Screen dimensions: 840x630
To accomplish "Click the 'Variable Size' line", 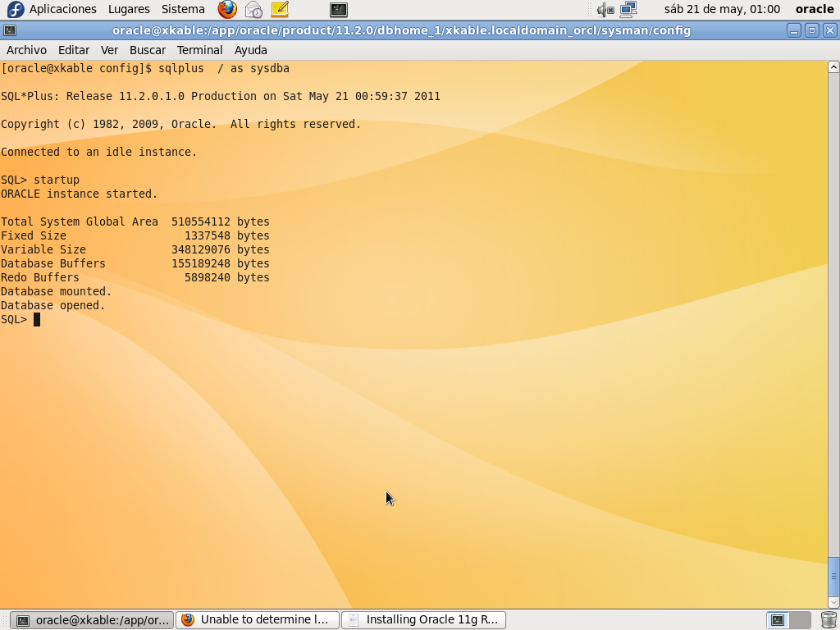I will [135, 249].
